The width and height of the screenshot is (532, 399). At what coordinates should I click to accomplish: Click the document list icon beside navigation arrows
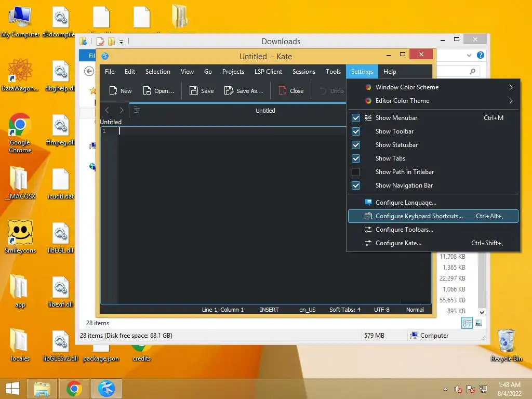pyautogui.click(x=137, y=110)
